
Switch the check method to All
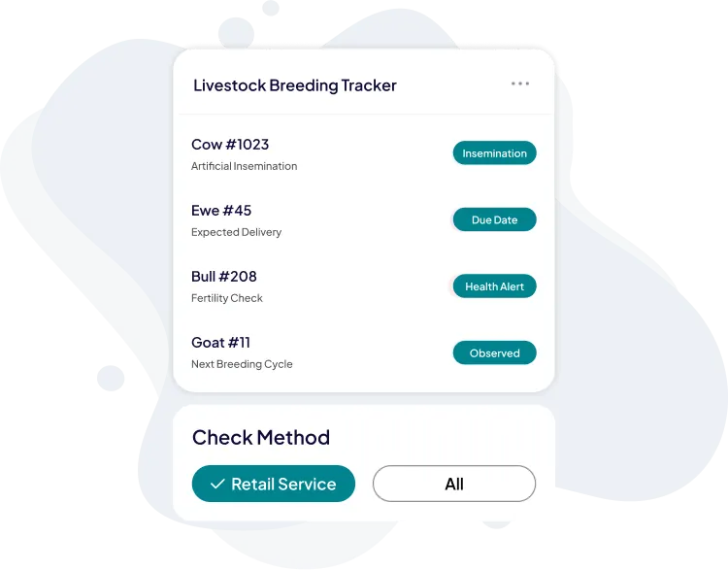[x=453, y=484]
